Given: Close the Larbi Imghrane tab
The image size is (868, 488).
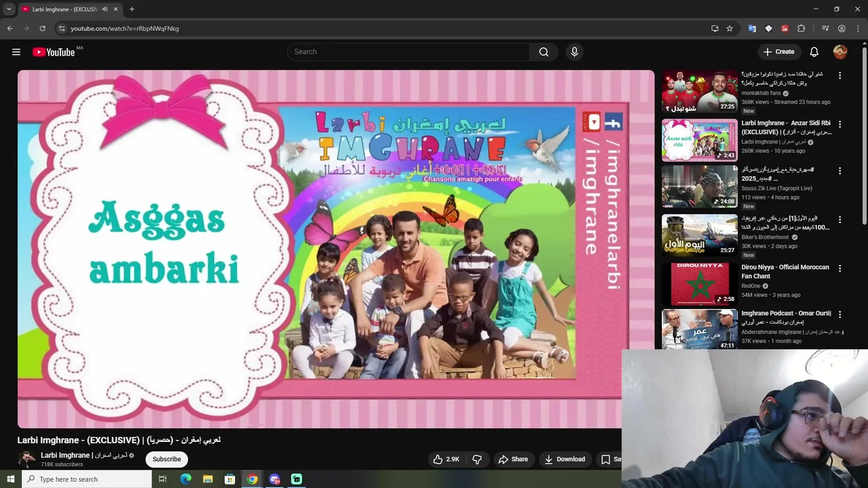Looking at the screenshot, I should coord(115,9).
